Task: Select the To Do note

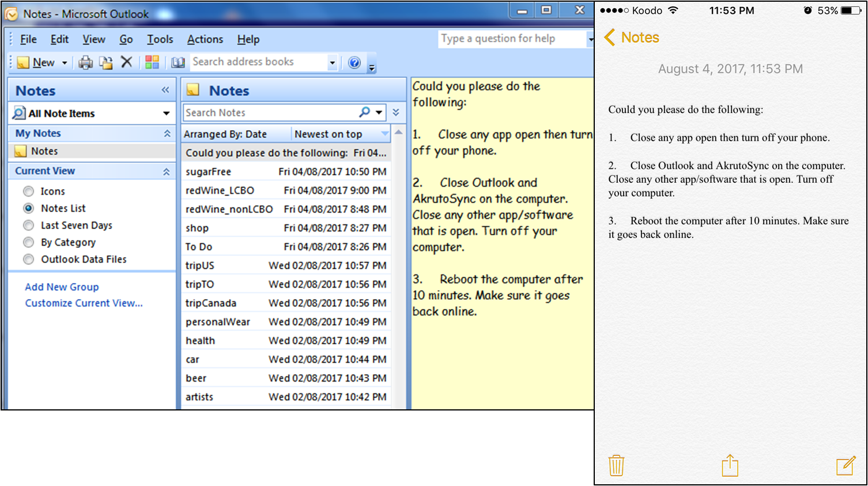Action: tap(286, 247)
